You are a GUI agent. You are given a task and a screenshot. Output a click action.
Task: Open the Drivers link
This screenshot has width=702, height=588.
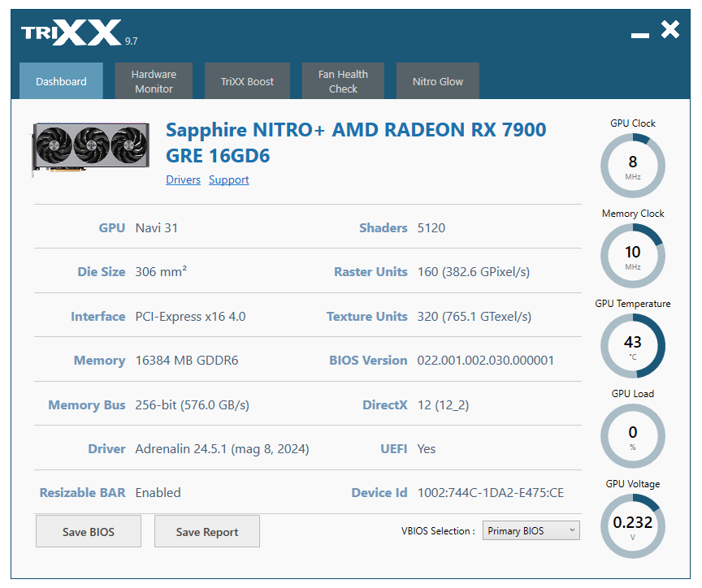pyautogui.click(x=183, y=179)
